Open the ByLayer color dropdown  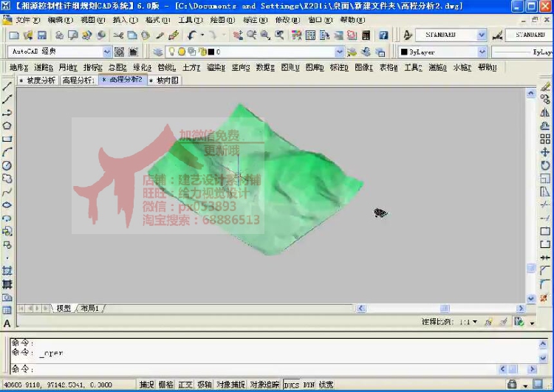click(x=482, y=52)
